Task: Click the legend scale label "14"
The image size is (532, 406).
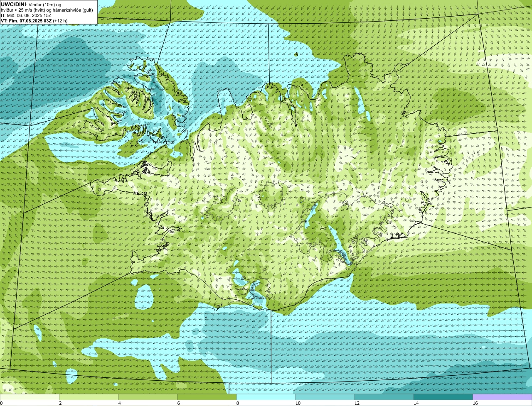Action: 416,403
